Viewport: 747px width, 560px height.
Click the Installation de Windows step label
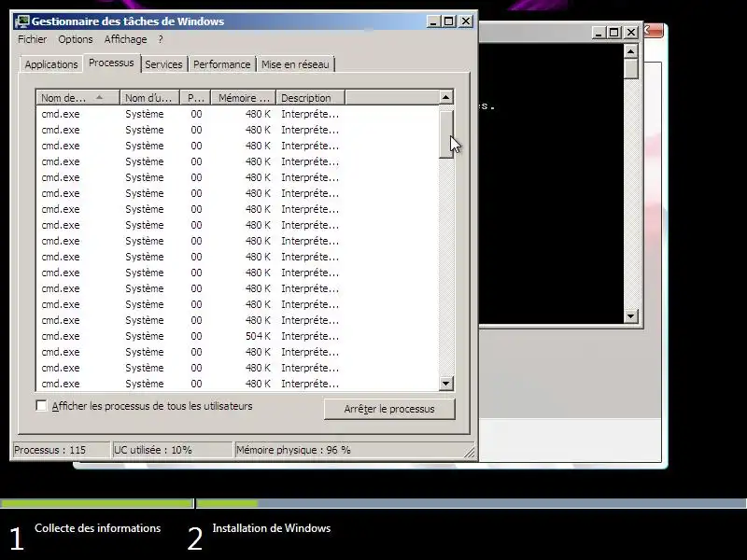[272, 528]
